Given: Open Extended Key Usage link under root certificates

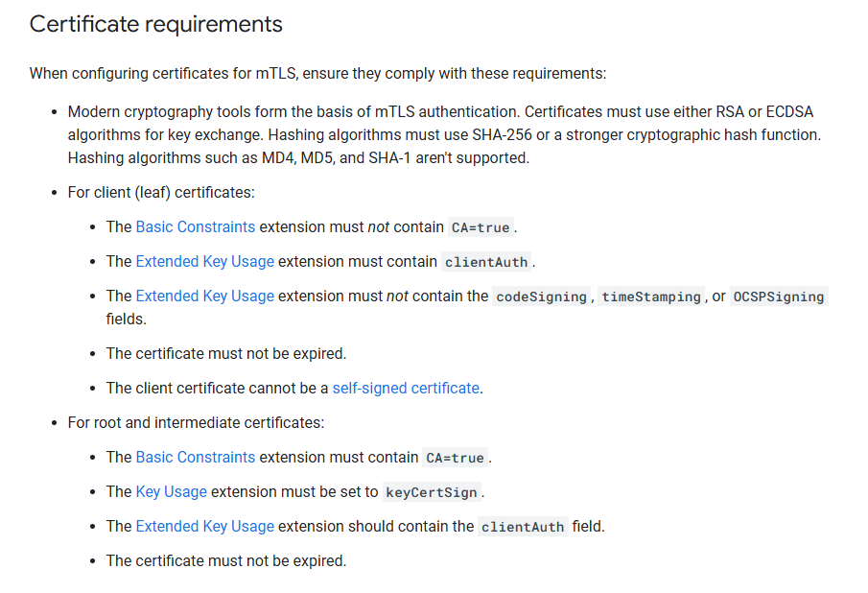Looking at the screenshot, I should [x=205, y=526].
